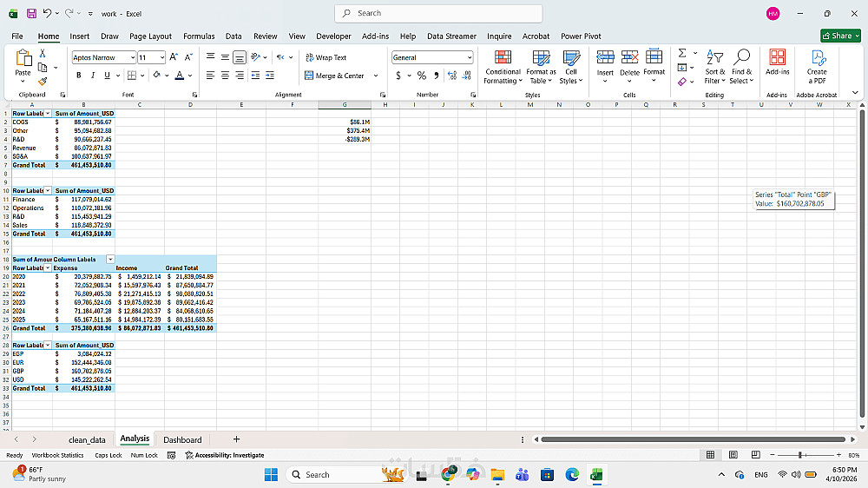Open Cell Styles gallery
The width and height of the screenshot is (868, 488).
571,67
